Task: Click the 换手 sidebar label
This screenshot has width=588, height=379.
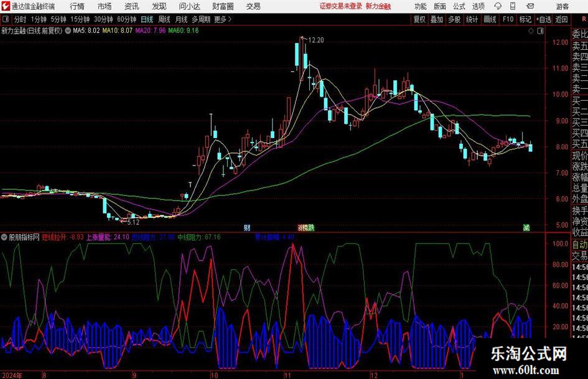Action: point(580,210)
